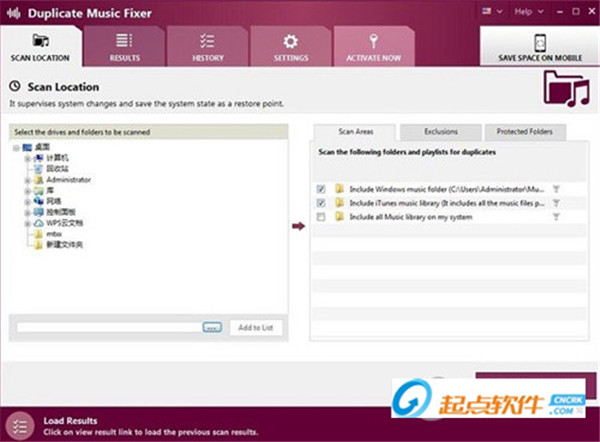Click folder icon of iTunes library row
This screenshot has width=600, height=442.
tap(339, 202)
